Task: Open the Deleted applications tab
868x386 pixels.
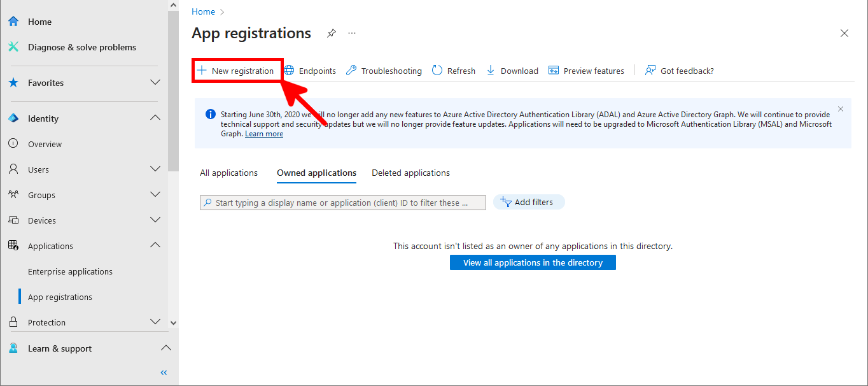Action: (410, 173)
